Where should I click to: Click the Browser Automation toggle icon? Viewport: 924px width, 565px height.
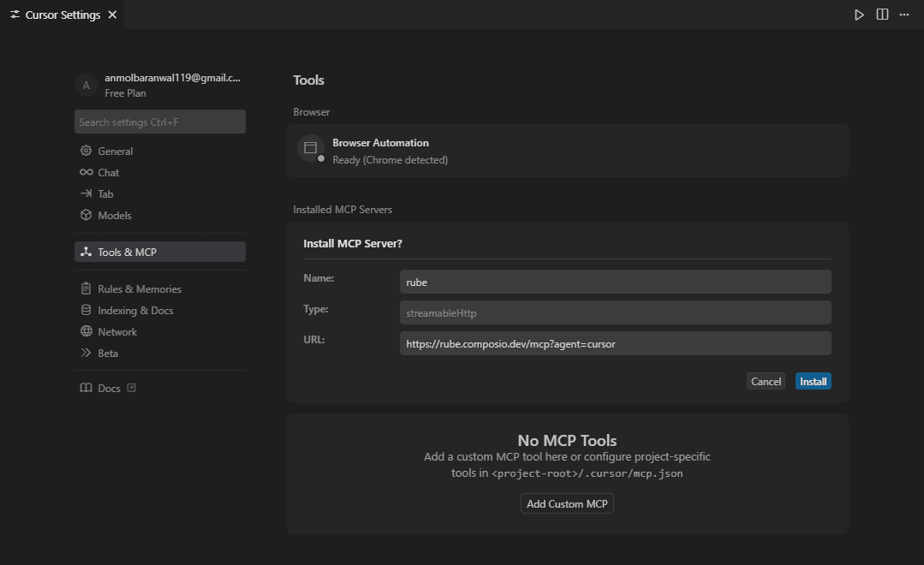(x=309, y=147)
